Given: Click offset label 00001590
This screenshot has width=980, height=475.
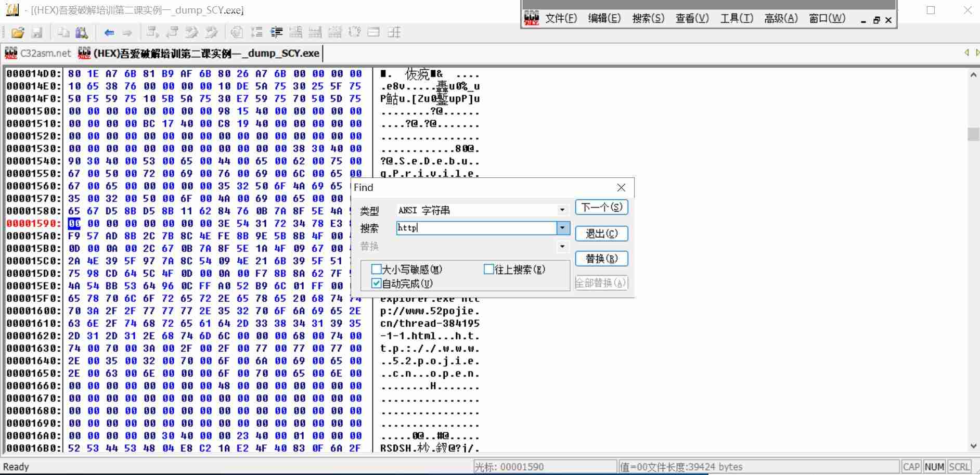Looking at the screenshot, I should pyautogui.click(x=34, y=223).
